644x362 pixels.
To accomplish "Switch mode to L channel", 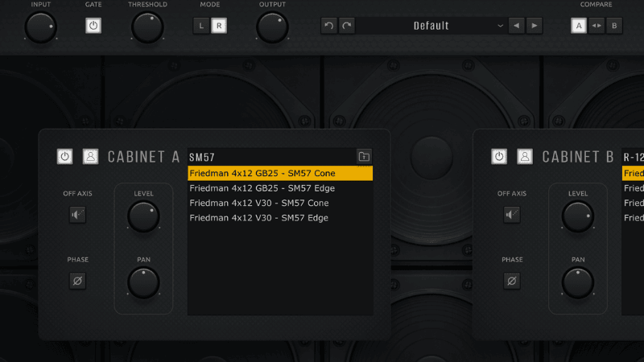I will pos(201,26).
